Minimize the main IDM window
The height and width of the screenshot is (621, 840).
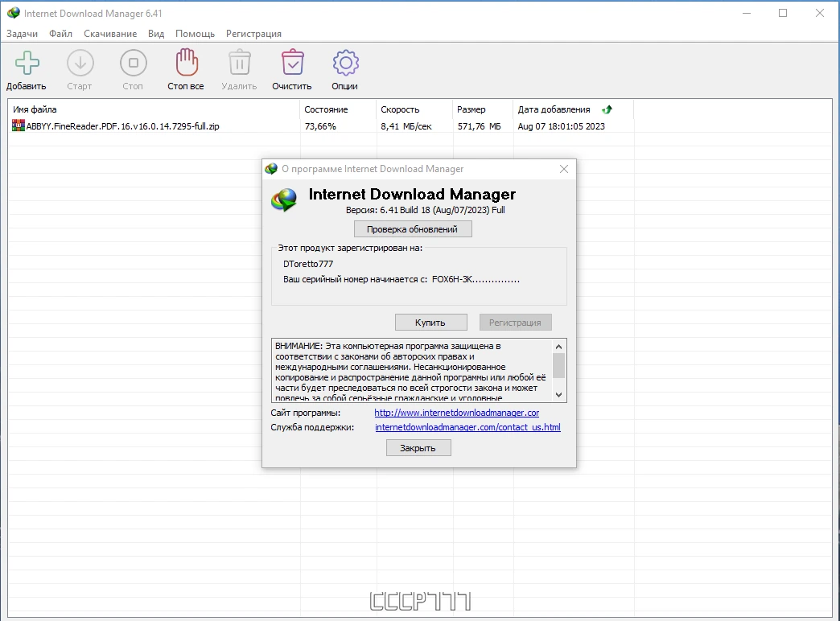747,13
